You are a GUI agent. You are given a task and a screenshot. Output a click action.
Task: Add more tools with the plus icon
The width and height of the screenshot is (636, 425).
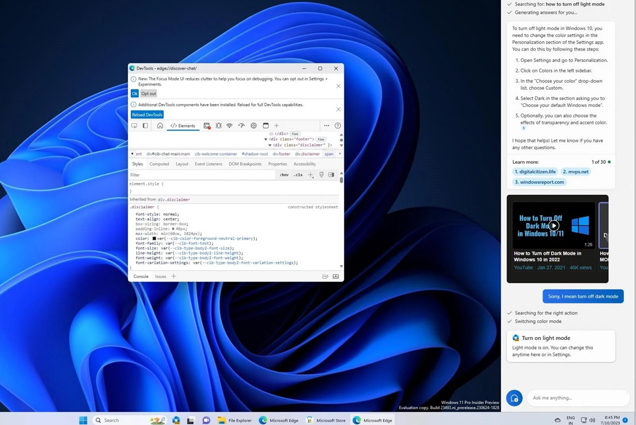point(277,126)
